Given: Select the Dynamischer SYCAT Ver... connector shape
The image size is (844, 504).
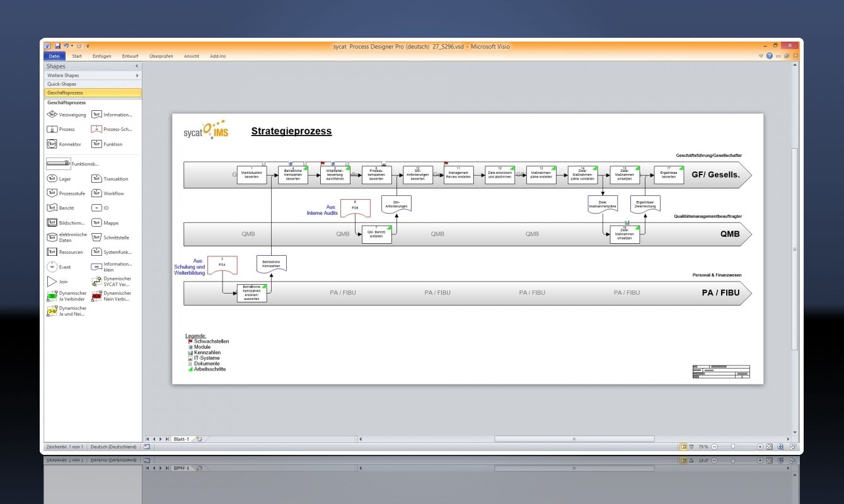Looking at the screenshot, I should point(112,282).
